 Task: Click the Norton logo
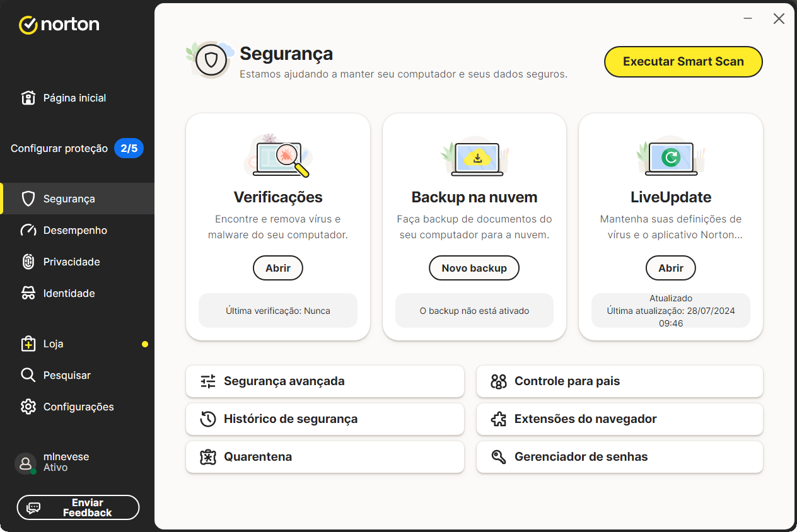59,25
